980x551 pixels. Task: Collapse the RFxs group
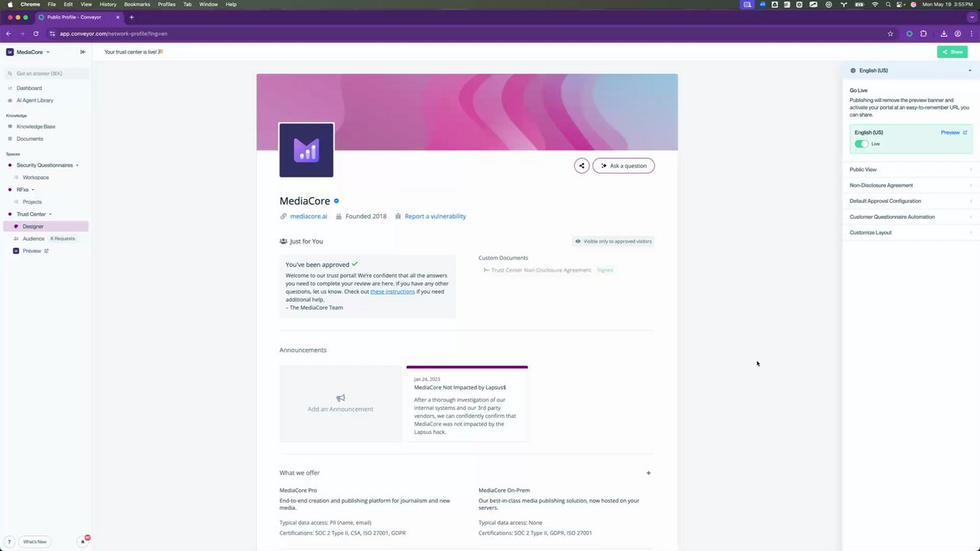32,190
